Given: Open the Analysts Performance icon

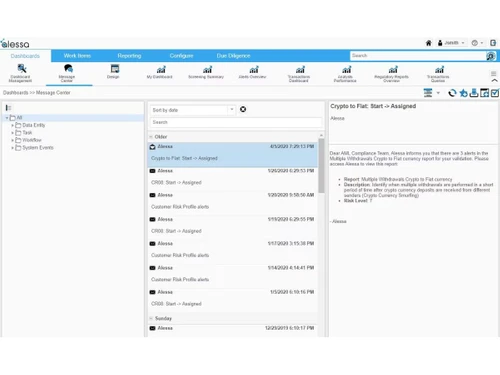Looking at the screenshot, I should 346,70.
